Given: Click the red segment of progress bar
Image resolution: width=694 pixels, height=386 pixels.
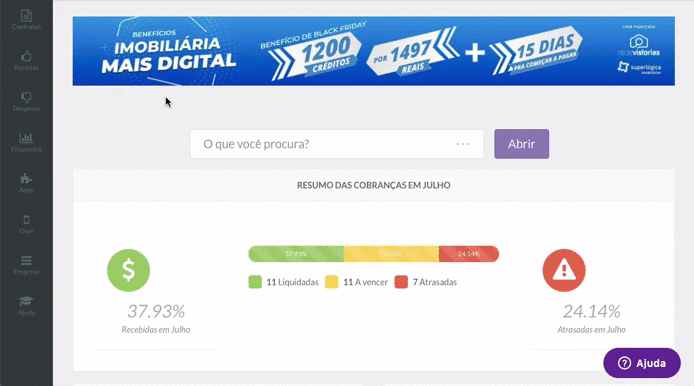Looking at the screenshot, I should point(469,254).
